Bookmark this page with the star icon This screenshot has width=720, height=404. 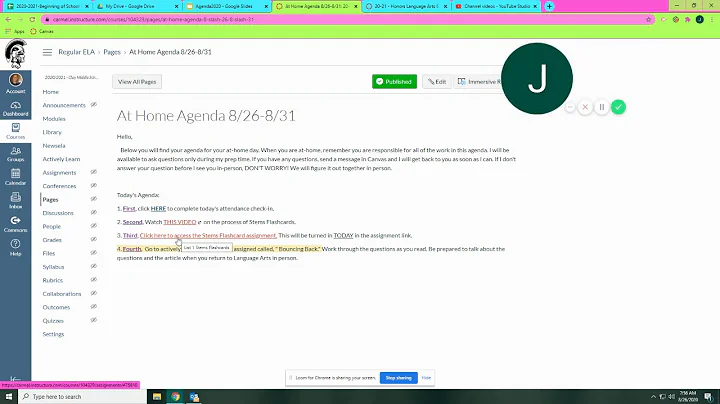pyautogui.click(x=648, y=19)
